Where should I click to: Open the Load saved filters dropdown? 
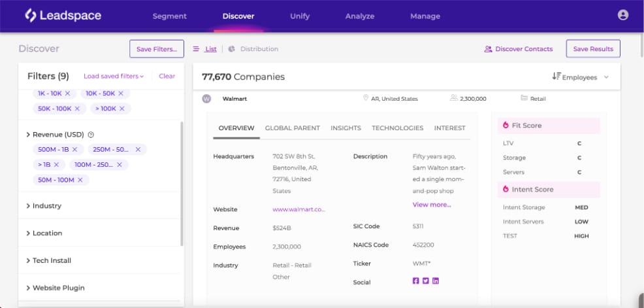114,76
